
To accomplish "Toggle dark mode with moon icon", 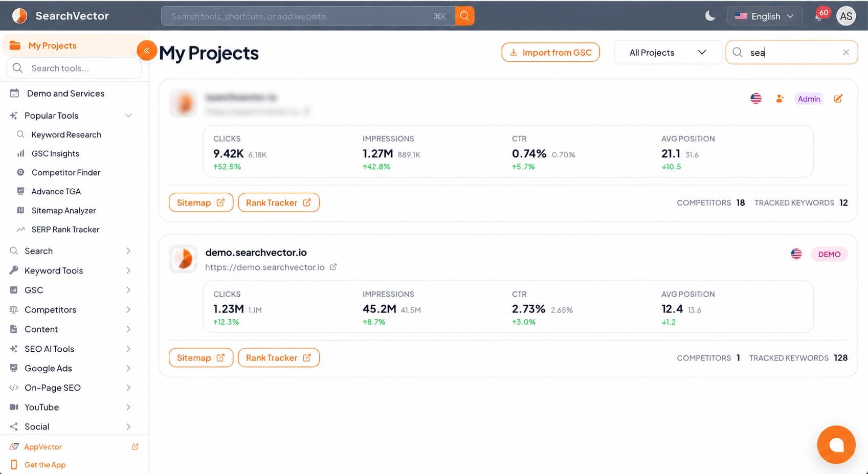I will tap(710, 16).
